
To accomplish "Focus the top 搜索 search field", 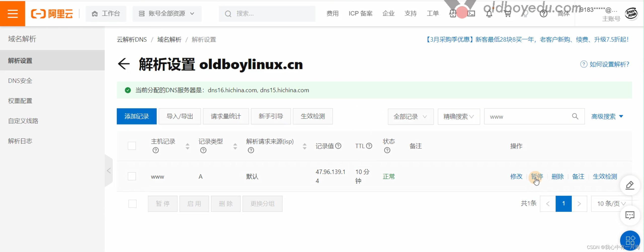I will (x=267, y=14).
